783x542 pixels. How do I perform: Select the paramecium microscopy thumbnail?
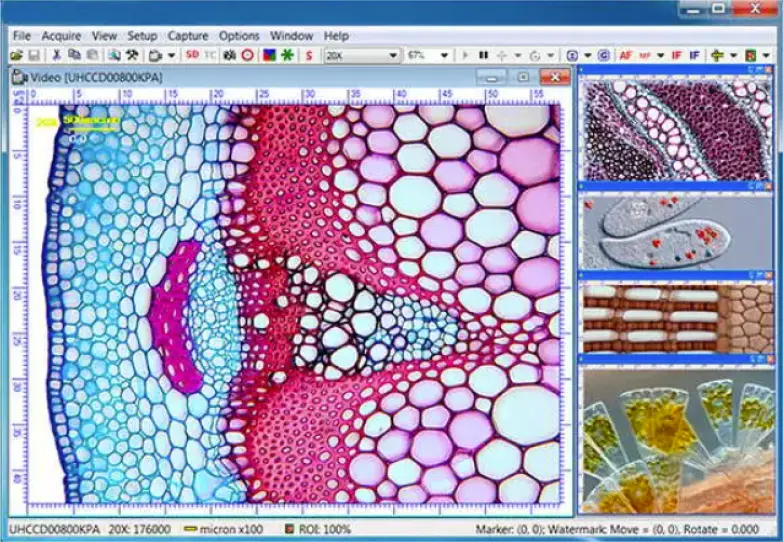click(677, 232)
